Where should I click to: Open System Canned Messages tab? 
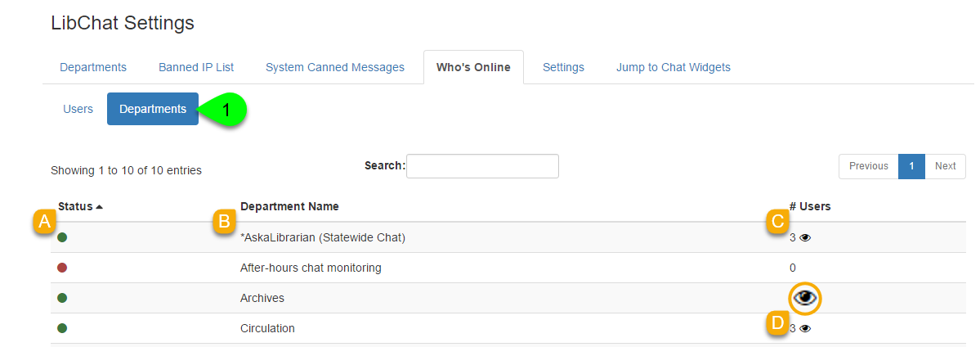click(x=335, y=67)
